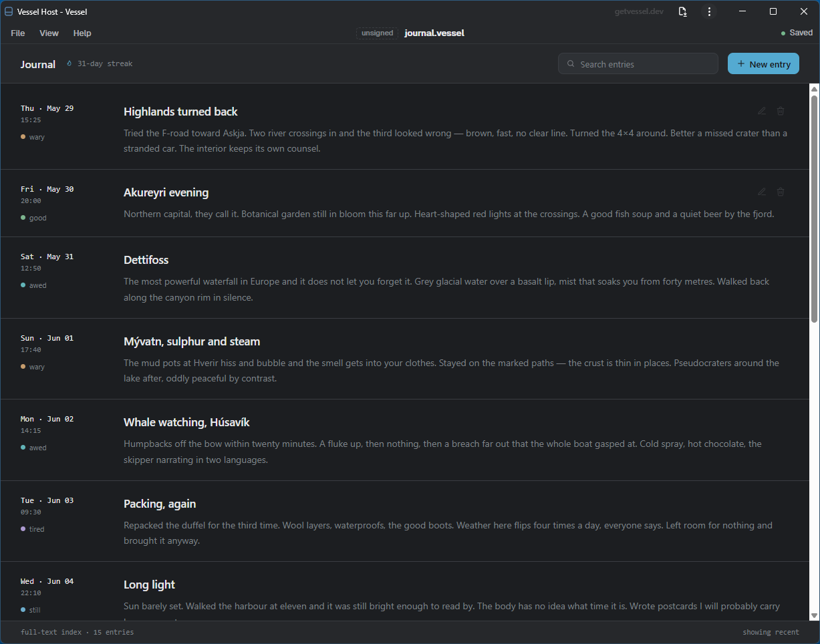Click the Saved status label

pyautogui.click(x=801, y=33)
